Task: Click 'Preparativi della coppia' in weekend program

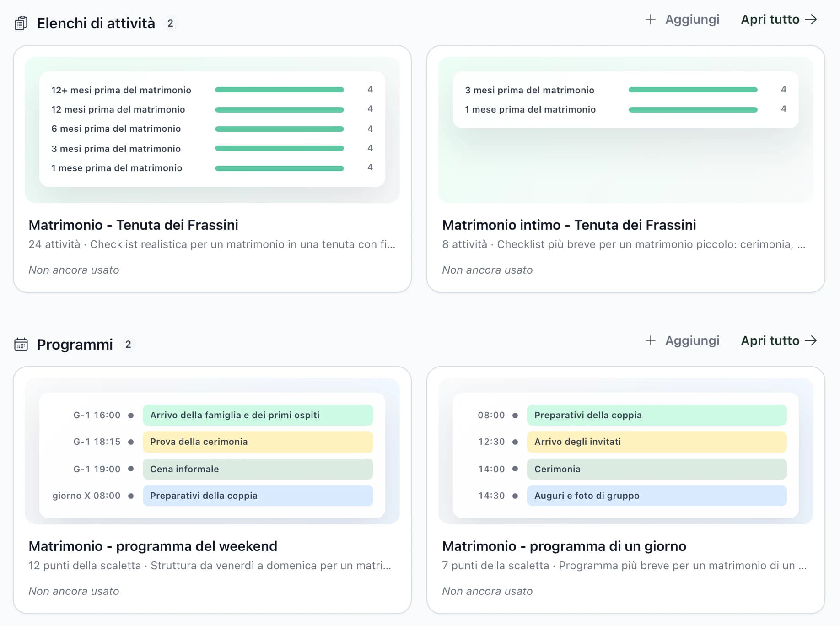Action: 258,496
